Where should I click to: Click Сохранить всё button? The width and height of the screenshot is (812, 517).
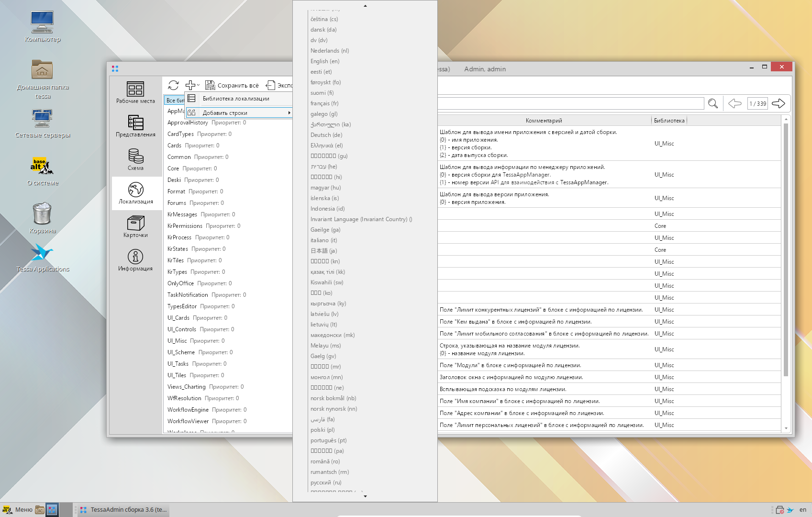tap(232, 85)
